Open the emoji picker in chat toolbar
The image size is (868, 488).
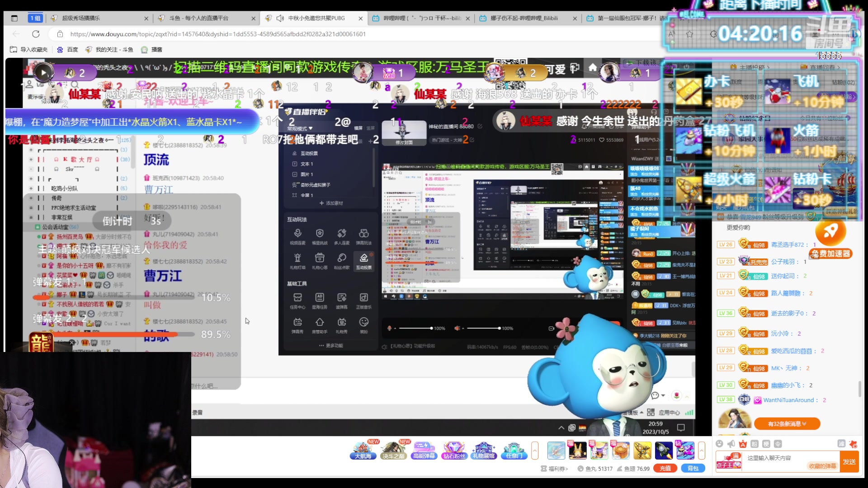(720, 444)
